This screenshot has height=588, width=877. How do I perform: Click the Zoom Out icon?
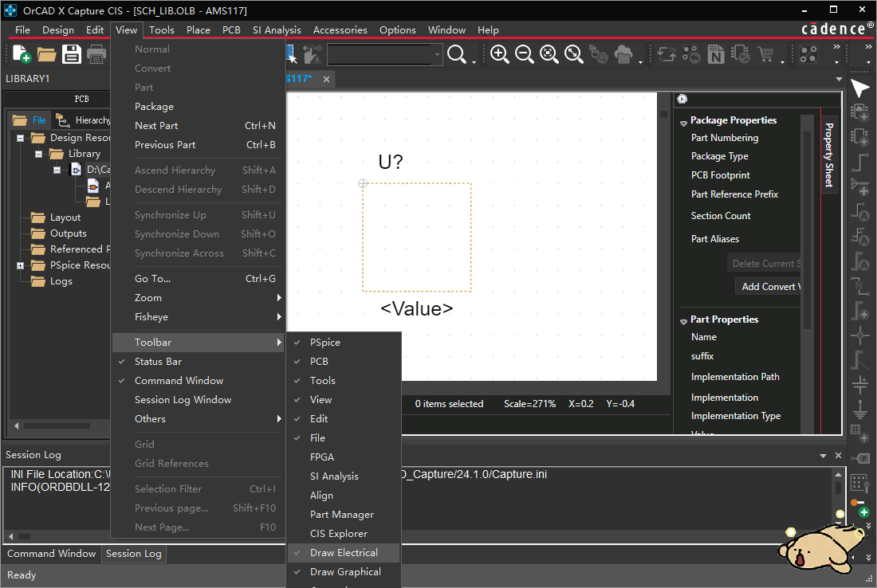(524, 54)
